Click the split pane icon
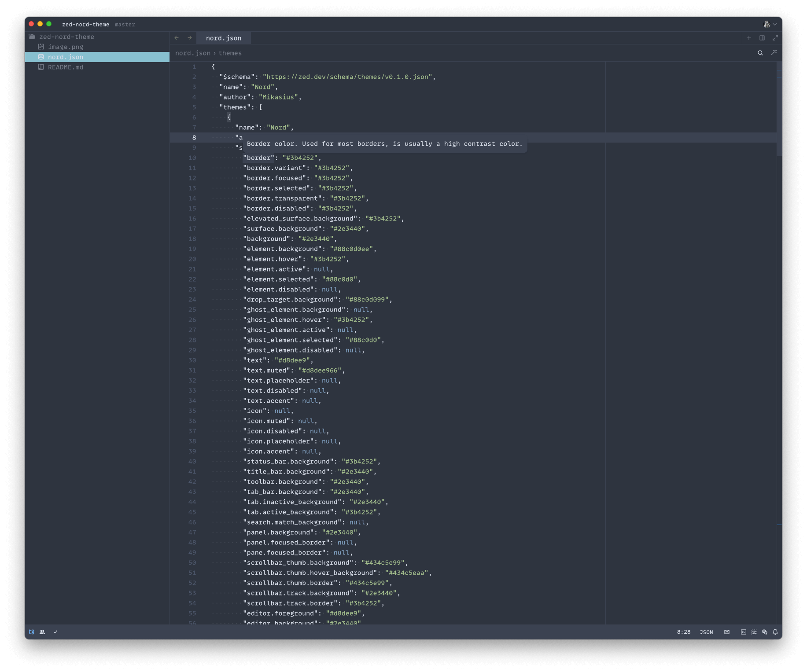Viewport: 807px width, 672px height. coord(762,38)
